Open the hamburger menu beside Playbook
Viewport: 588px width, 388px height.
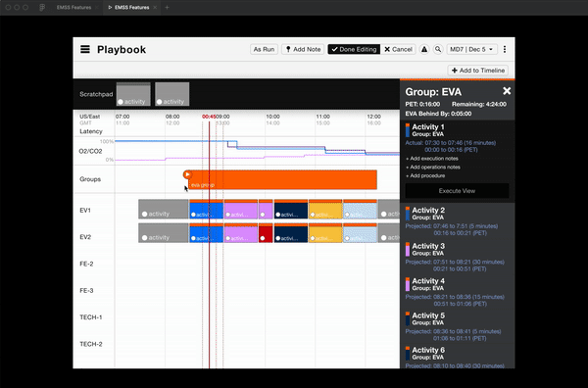85,49
